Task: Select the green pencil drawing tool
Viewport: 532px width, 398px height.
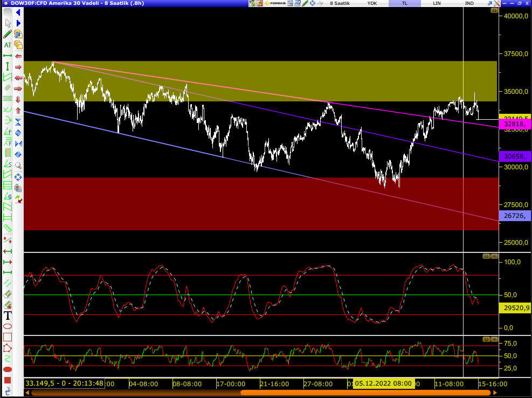Action: tap(8, 34)
